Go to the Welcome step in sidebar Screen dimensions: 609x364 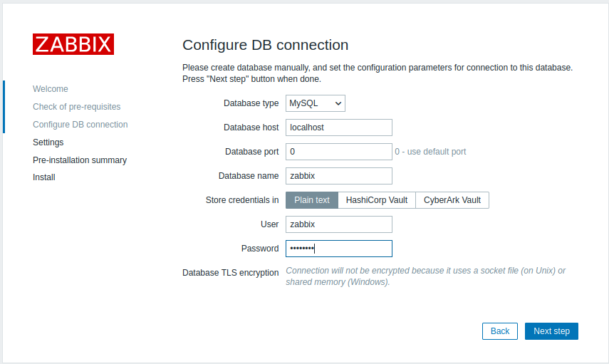pyautogui.click(x=51, y=89)
